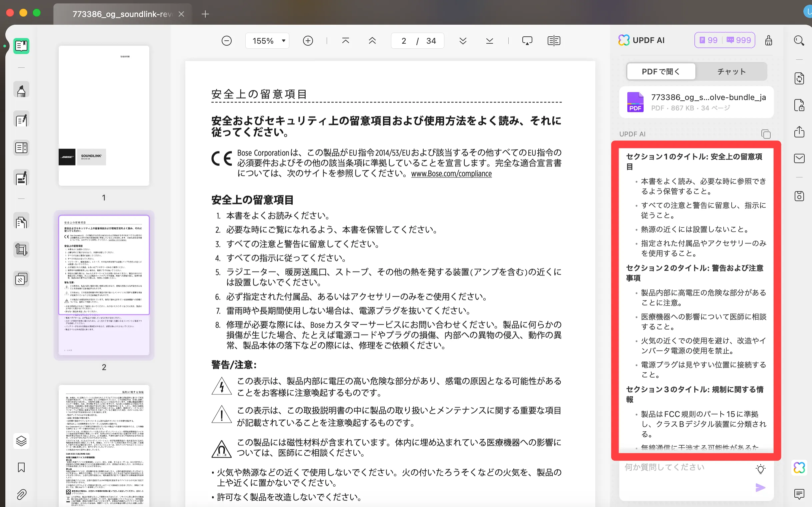The height and width of the screenshot is (507, 812).
Task: Click セクション3のタイトル heading in AI panel
Action: point(694,394)
